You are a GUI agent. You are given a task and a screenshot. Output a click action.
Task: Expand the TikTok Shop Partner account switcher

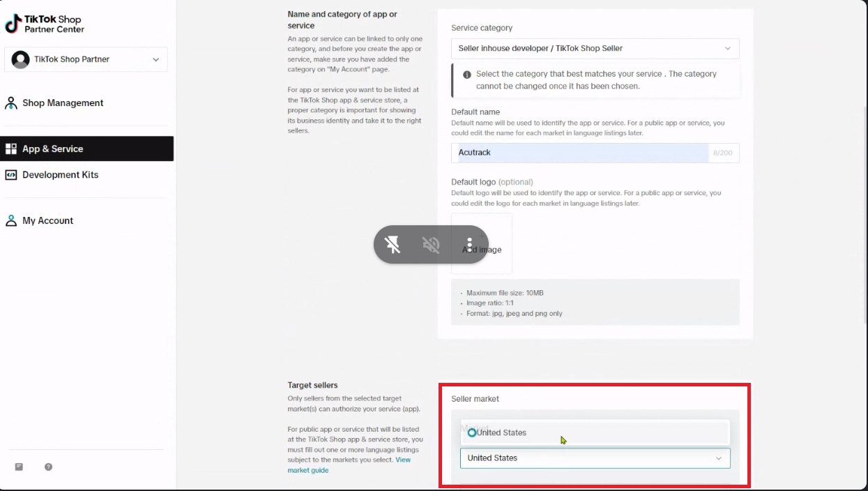coord(86,59)
